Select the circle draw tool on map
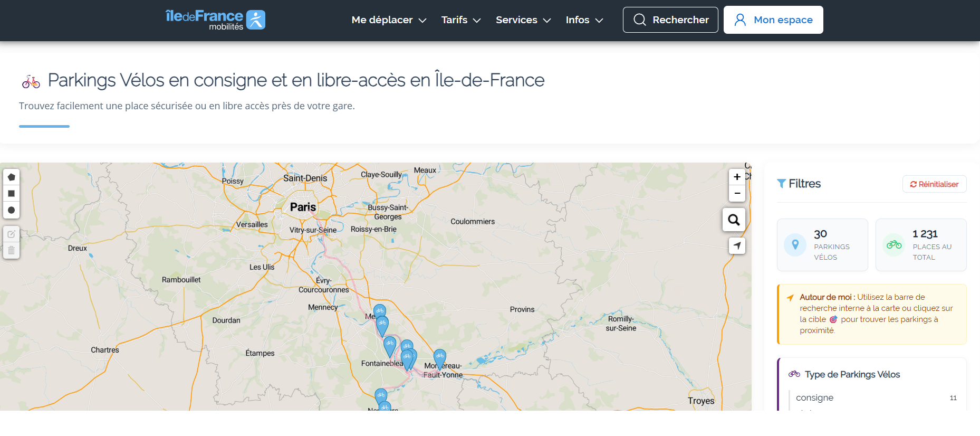980x436 pixels. [x=11, y=210]
